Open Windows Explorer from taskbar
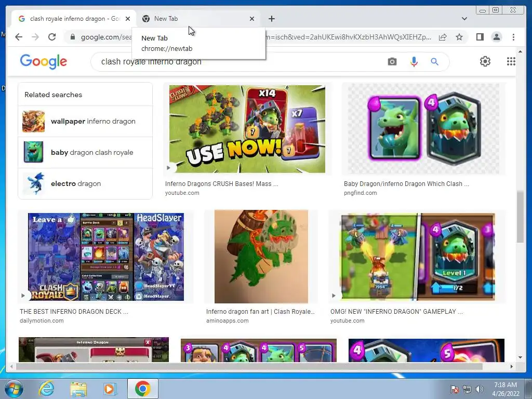Image resolution: width=532 pixels, height=399 pixels. [78, 389]
